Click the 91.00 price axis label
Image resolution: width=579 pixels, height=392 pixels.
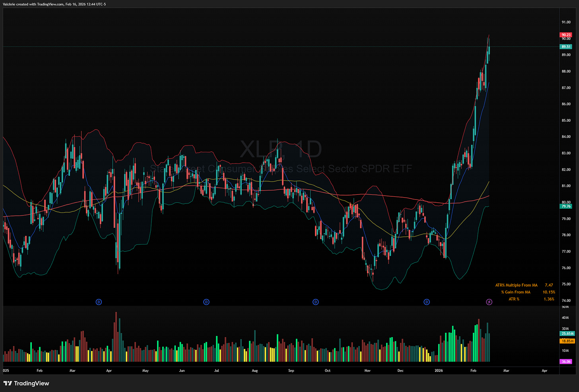point(566,22)
